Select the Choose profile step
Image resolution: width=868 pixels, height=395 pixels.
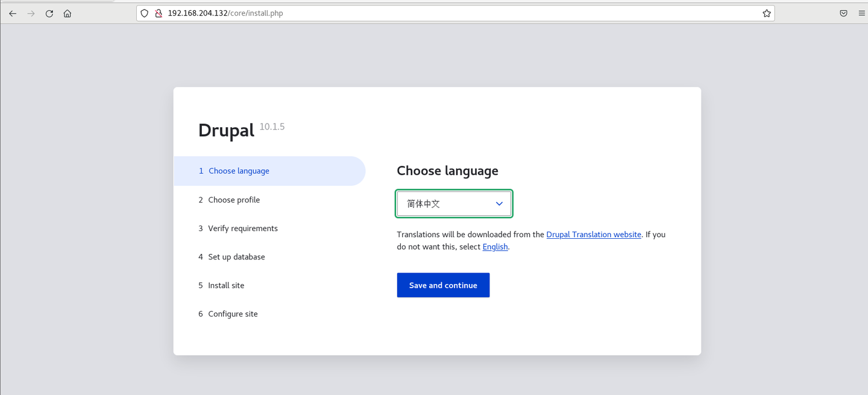[x=234, y=200]
